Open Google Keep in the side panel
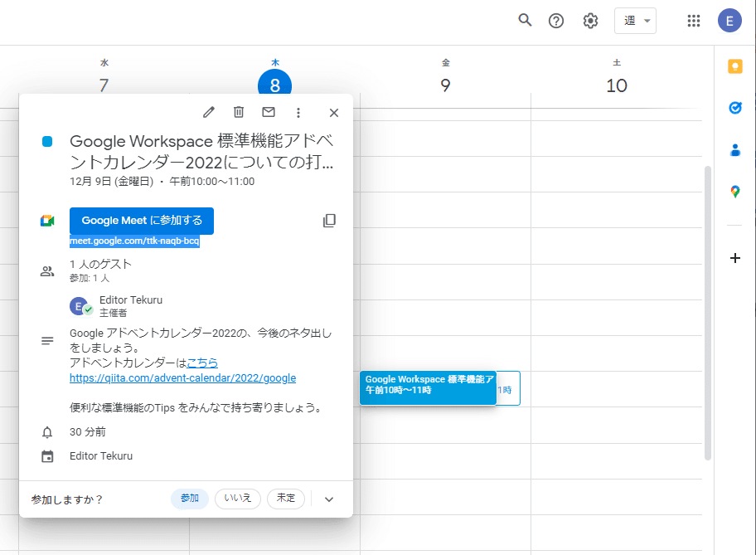The image size is (756, 555). [x=734, y=66]
